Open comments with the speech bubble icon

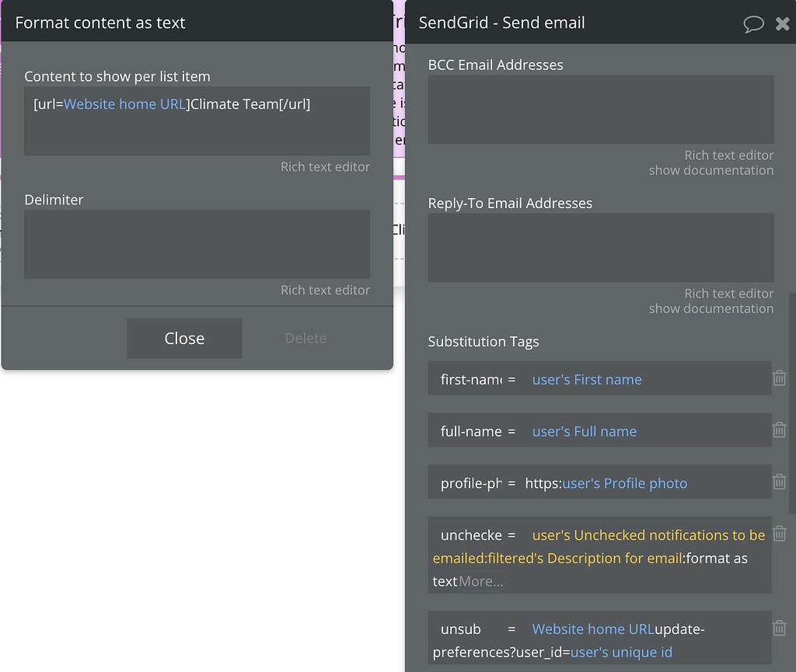click(753, 23)
